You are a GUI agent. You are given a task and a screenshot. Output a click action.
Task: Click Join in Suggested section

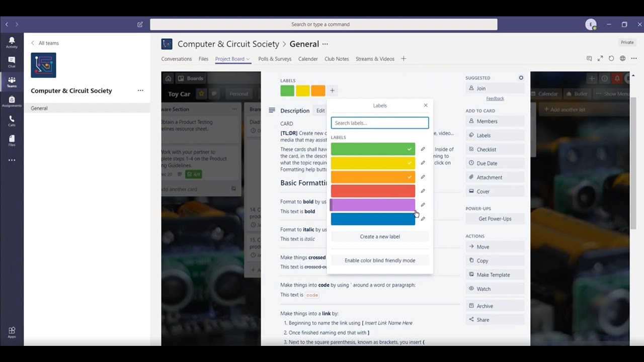495,88
